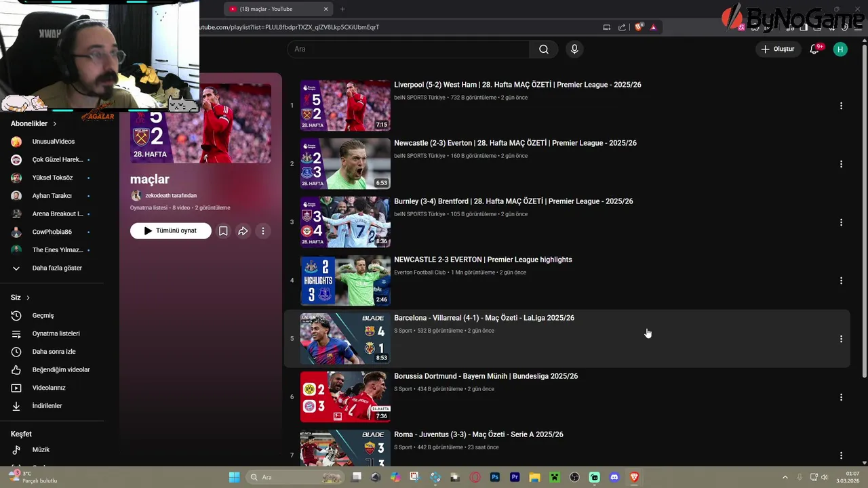
Task: Play Newcastle Everton 6:53 thumbnail
Action: tap(345, 164)
